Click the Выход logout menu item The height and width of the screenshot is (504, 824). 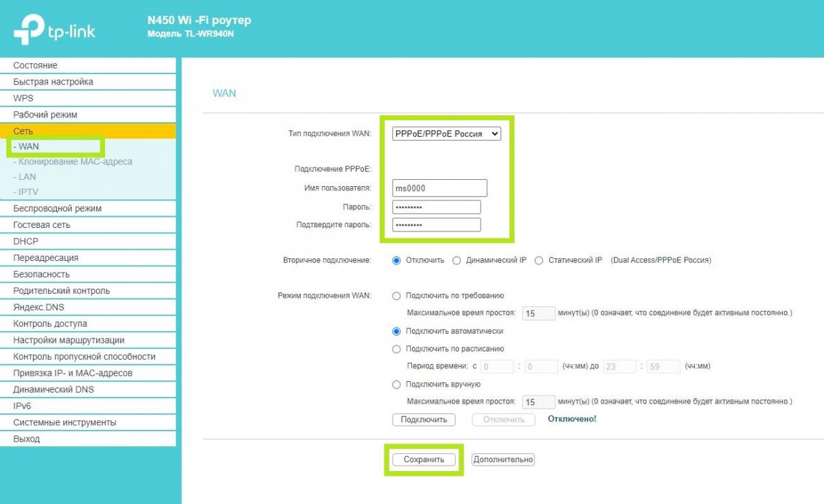coord(27,439)
